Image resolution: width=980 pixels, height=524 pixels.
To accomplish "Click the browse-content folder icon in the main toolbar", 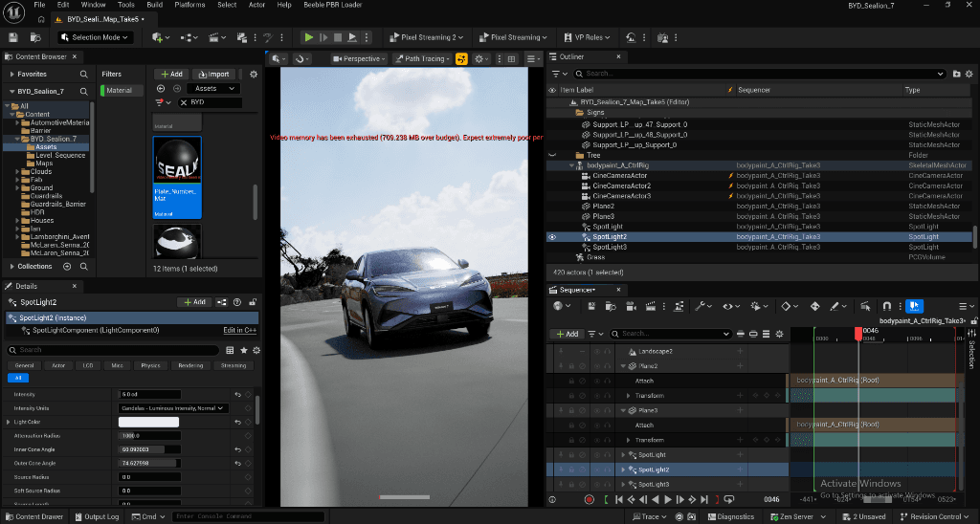I will pyautogui.click(x=35, y=37).
